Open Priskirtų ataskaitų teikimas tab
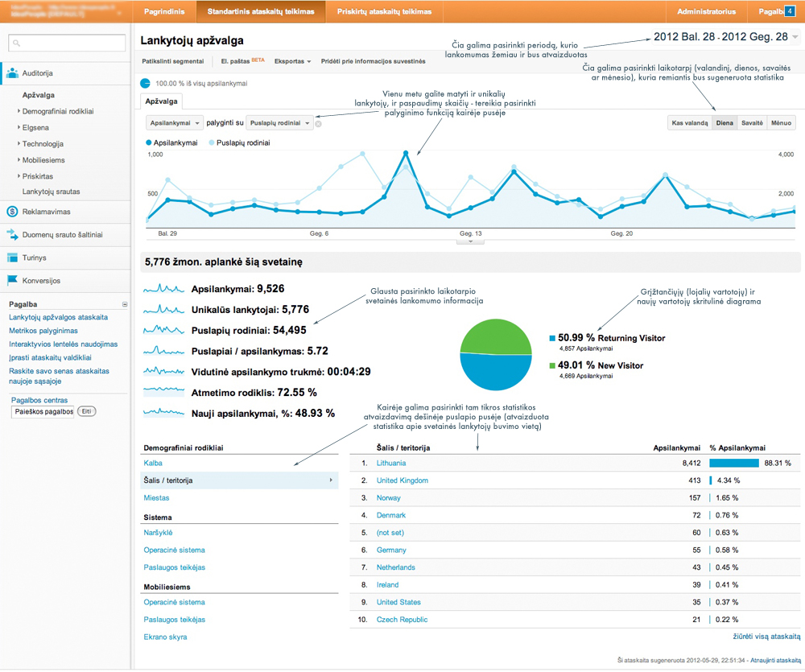The width and height of the screenshot is (805, 672). (x=384, y=11)
